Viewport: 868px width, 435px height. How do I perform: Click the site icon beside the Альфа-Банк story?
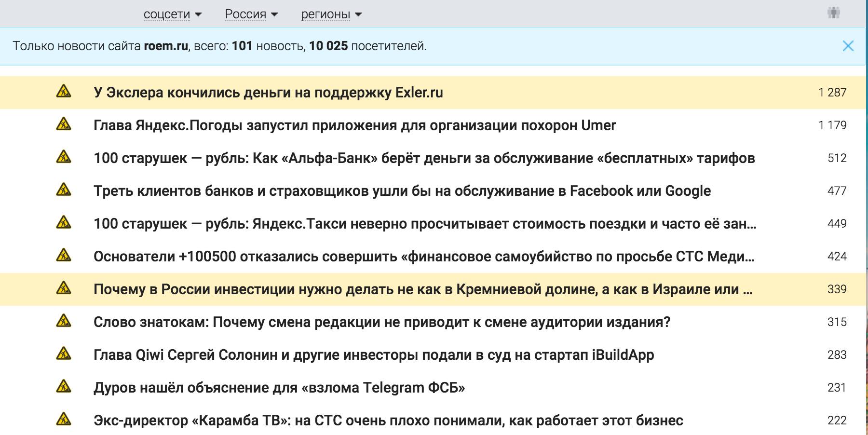coord(64,157)
